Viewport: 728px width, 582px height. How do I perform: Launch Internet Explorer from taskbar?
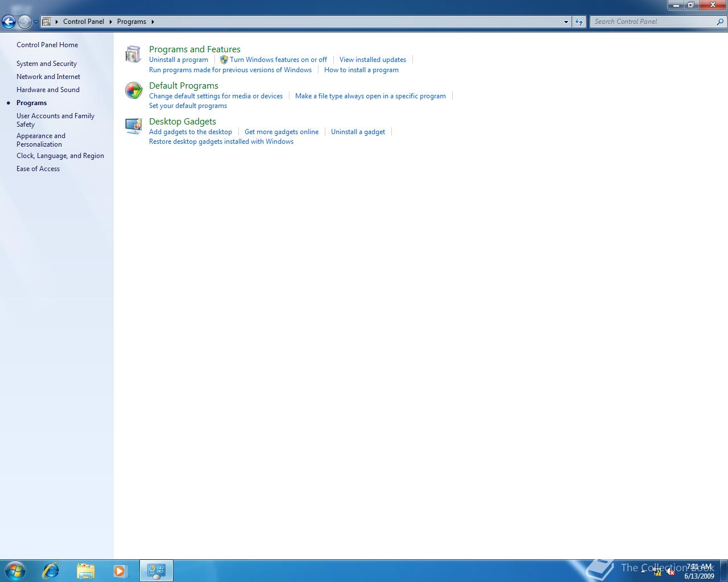pyautogui.click(x=51, y=570)
